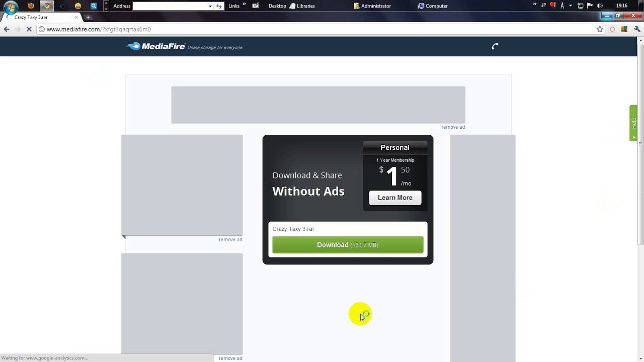Open the Chrome wrench menu
Viewport: 644px width, 362px height.
coord(637,29)
